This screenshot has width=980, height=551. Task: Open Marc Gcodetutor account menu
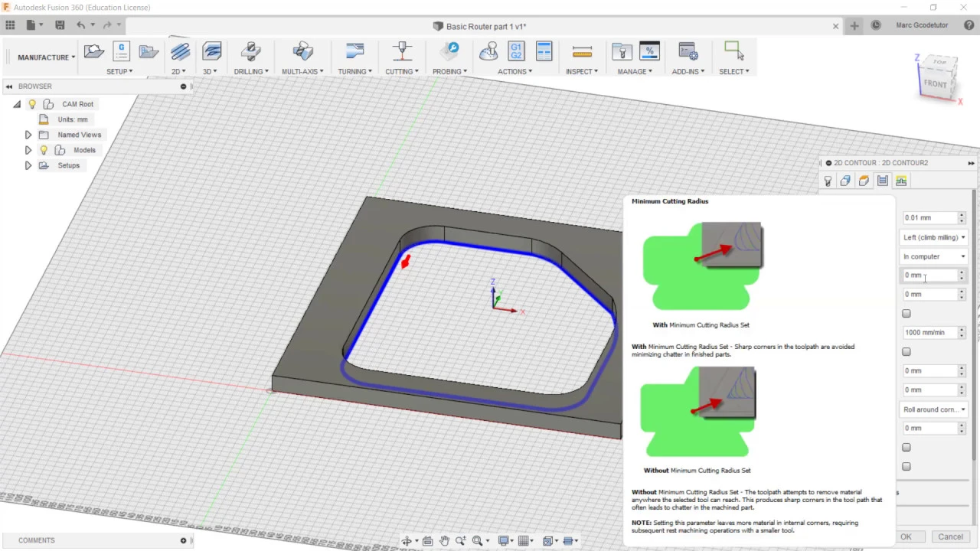(x=922, y=25)
